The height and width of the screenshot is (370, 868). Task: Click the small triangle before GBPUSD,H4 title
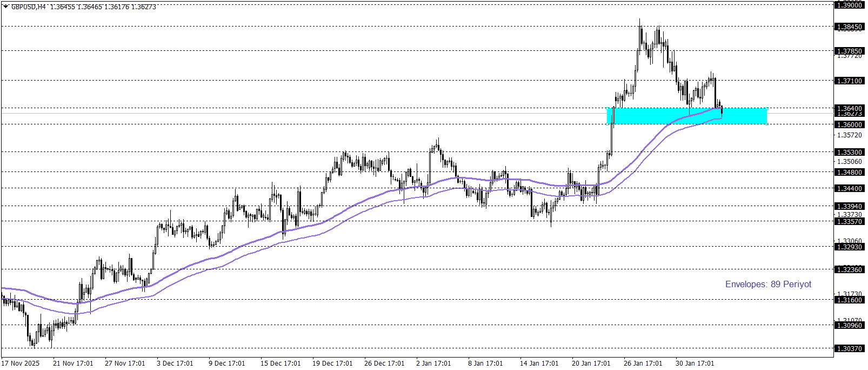point(5,7)
